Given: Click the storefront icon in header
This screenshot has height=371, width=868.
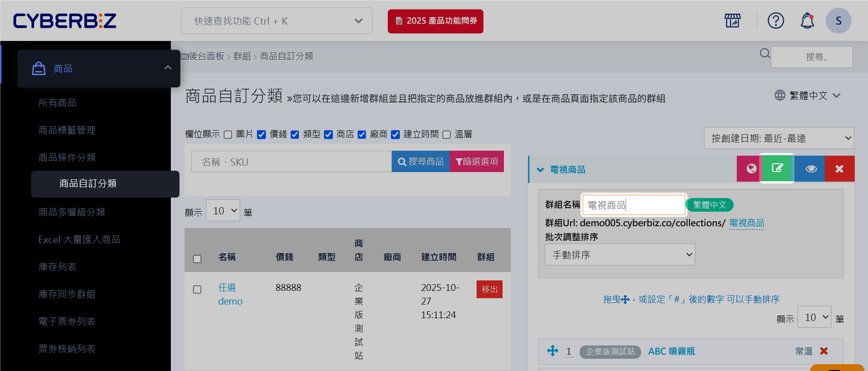Looking at the screenshot, I should (732, 20).
